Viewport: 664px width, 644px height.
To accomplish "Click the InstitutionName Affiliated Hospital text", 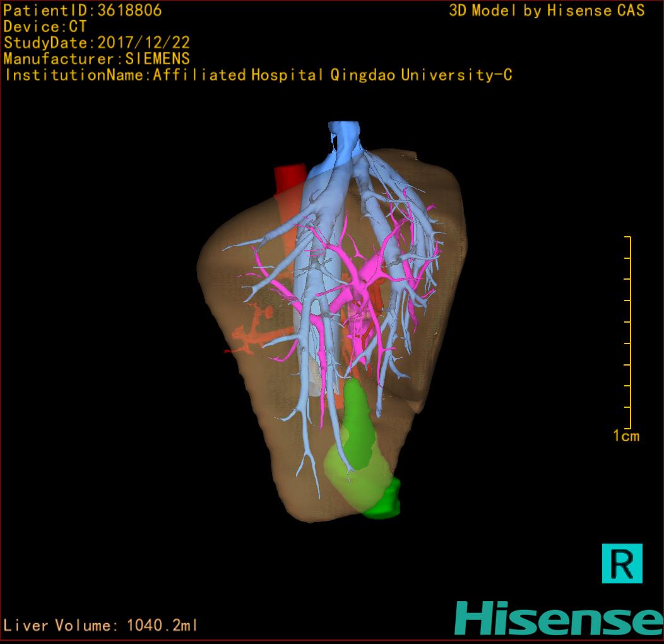I will coord(258,75).
